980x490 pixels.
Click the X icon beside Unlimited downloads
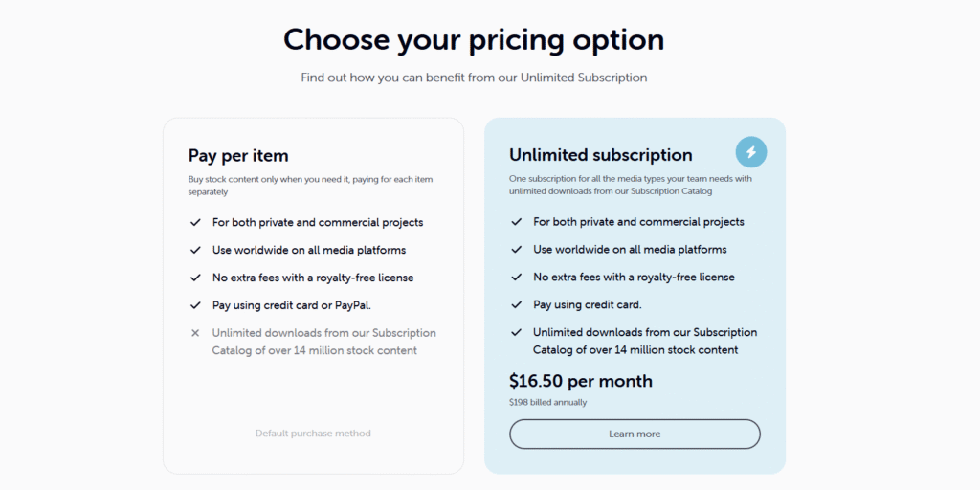coord(195,333)
